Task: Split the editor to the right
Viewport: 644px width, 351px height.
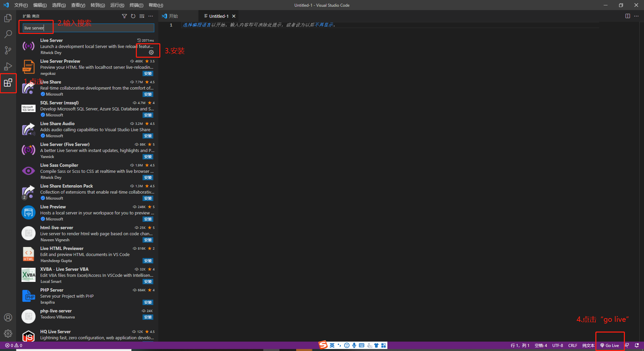Action: (x=628, y=16)
